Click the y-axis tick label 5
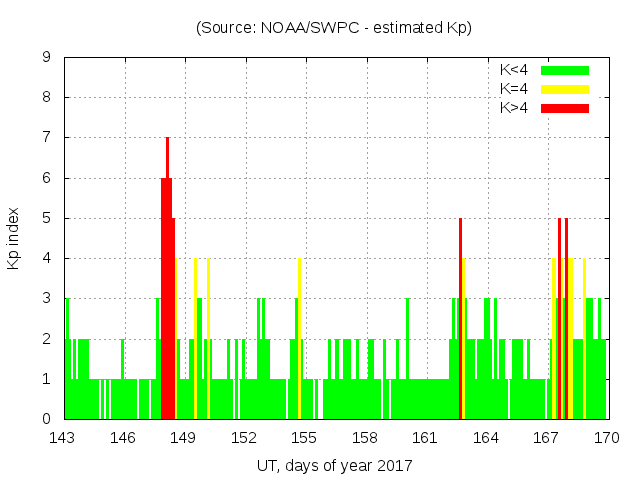The height and width of the screenshot is (480, 640). 47,218
